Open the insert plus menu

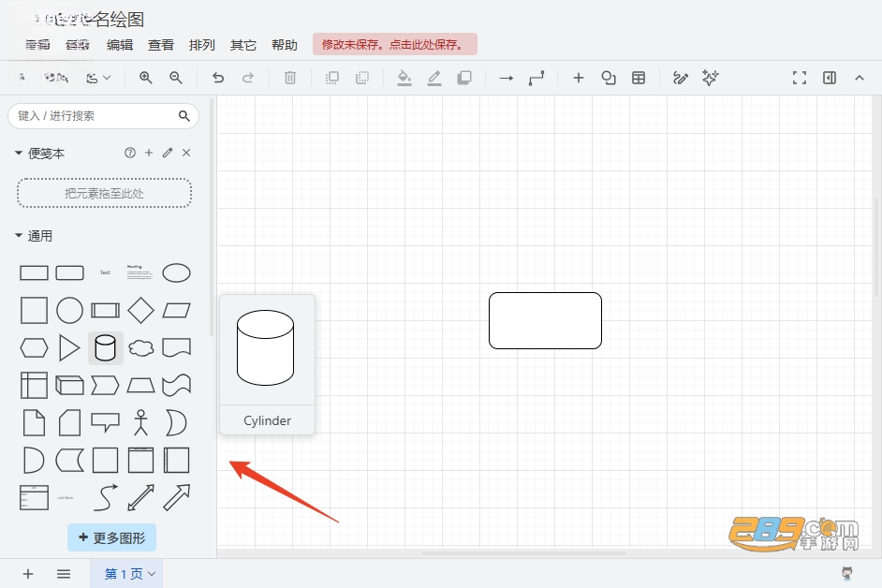[x=579, y=78]
